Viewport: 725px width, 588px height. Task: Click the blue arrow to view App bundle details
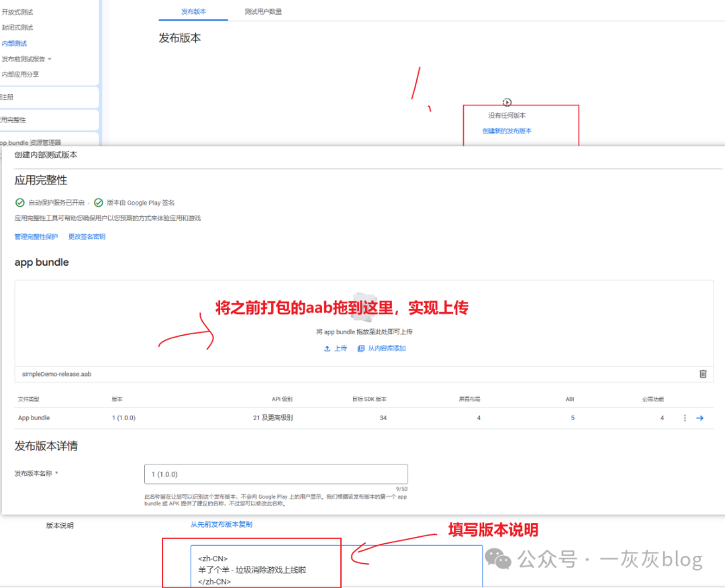pyautogui.click(x=700, y=418)
